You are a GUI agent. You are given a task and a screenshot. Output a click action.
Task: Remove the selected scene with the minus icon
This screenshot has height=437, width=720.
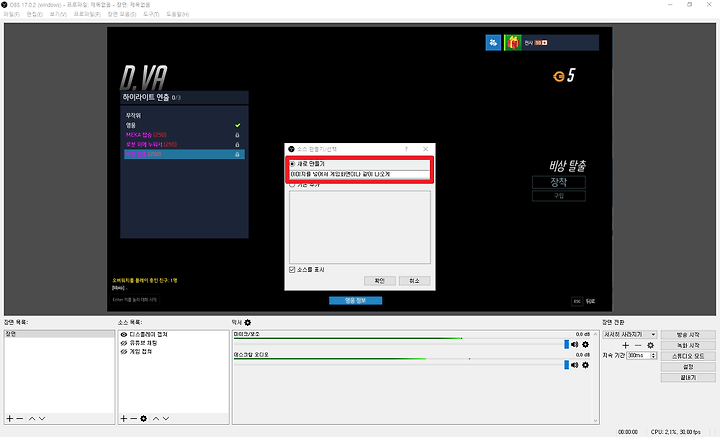point(20,418)
